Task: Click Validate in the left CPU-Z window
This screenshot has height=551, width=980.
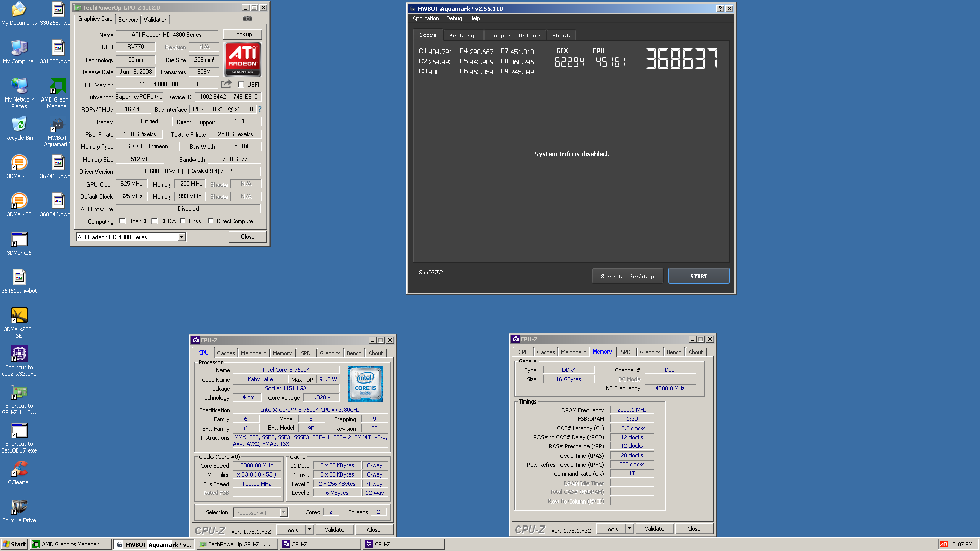Action: tap(334, 530)
